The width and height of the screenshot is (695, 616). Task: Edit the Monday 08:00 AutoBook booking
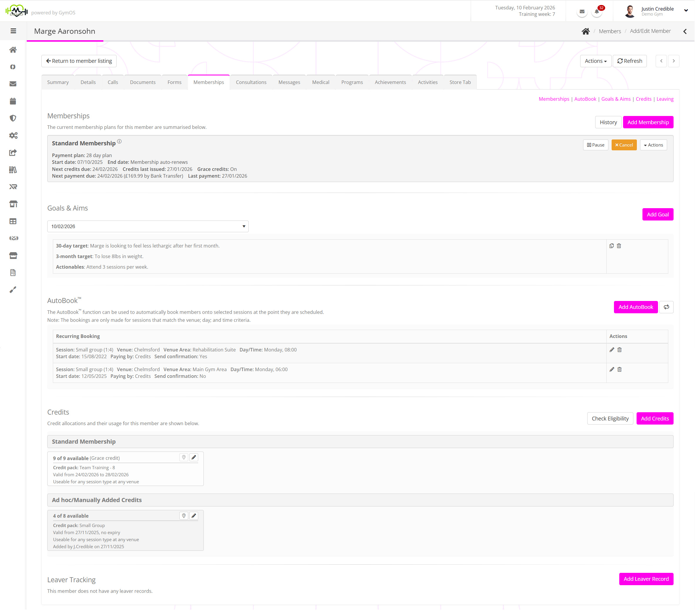point(612,350)
